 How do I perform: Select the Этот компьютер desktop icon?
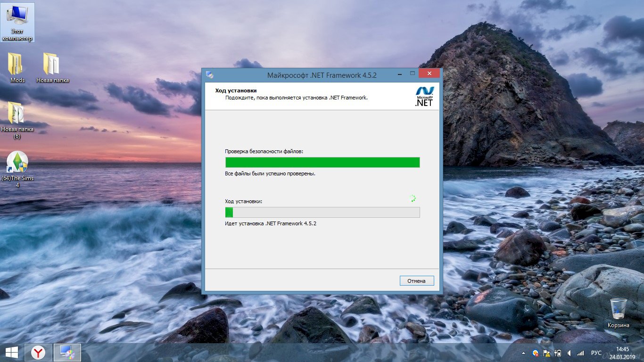coord(17,22)
